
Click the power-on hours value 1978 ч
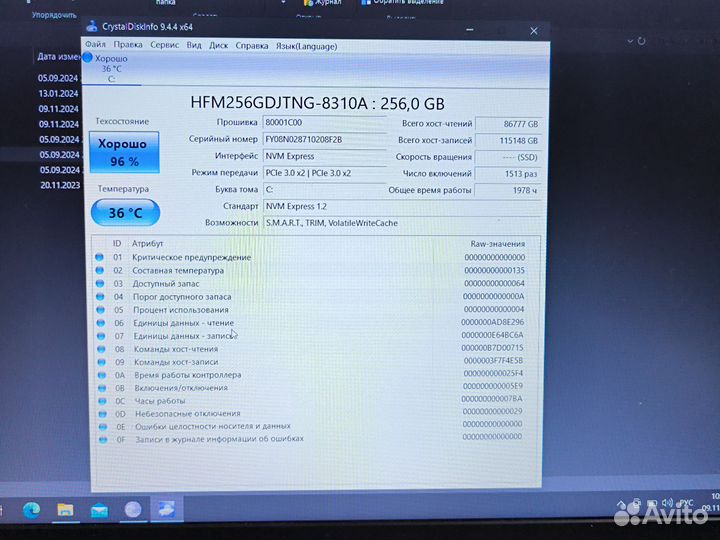(x=508, y=190)
